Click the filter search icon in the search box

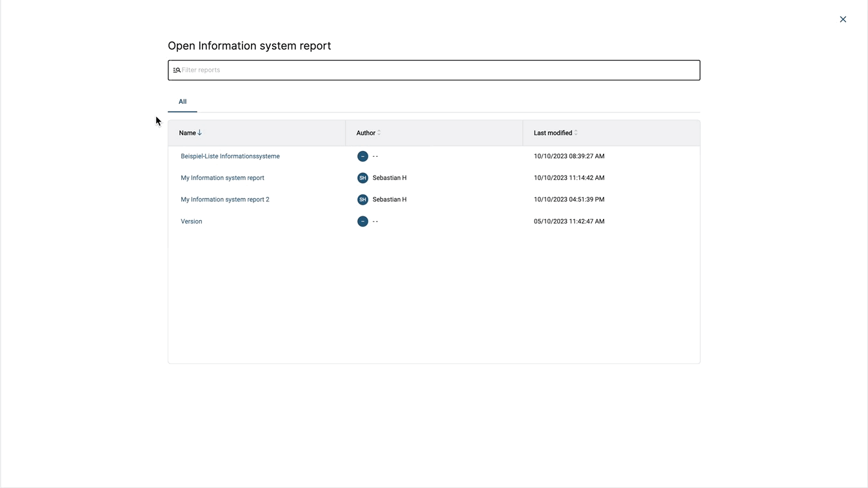pos(176,70)
